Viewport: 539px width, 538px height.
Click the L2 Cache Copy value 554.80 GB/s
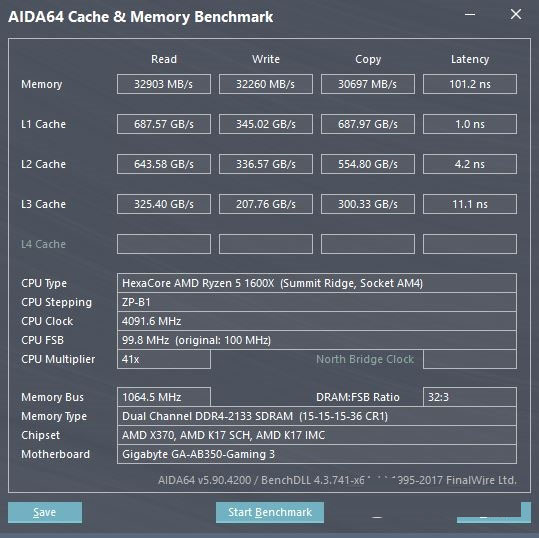(368, 164)
